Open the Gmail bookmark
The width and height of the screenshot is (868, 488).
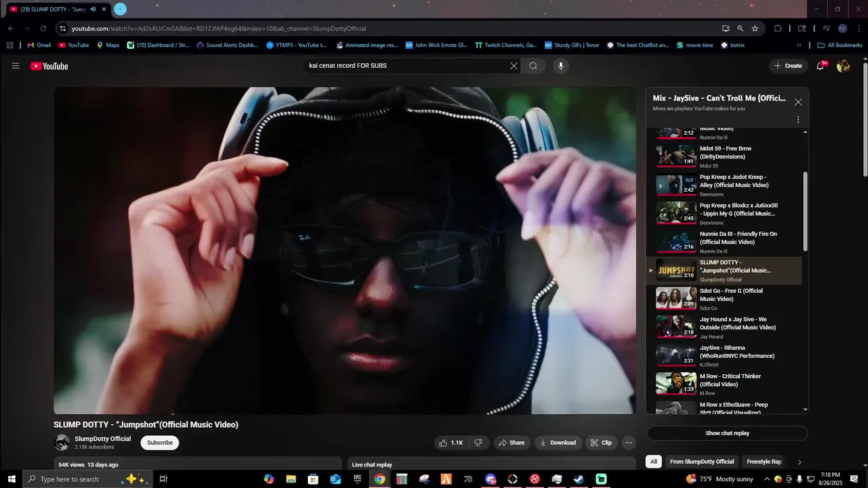39,45
